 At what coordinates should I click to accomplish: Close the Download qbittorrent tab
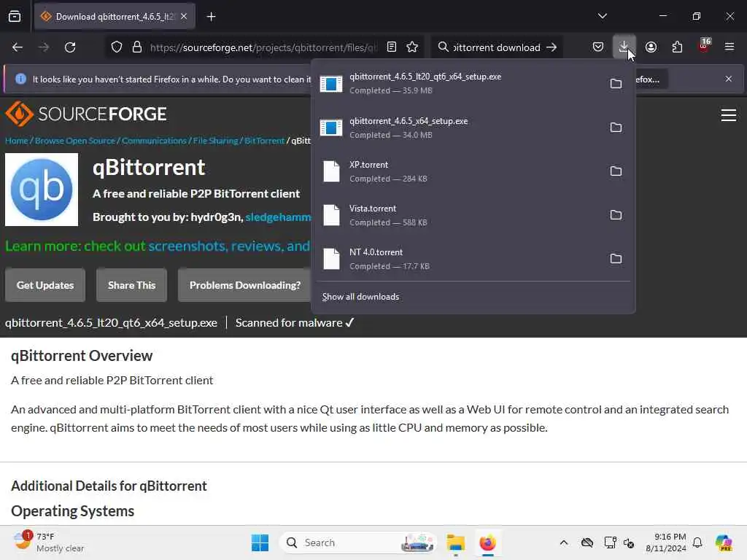pos(184,17)
